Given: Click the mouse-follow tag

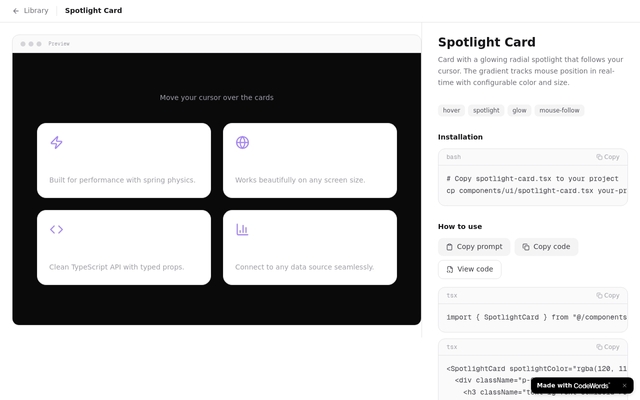Looking at the screenshot, I should 559,110.
